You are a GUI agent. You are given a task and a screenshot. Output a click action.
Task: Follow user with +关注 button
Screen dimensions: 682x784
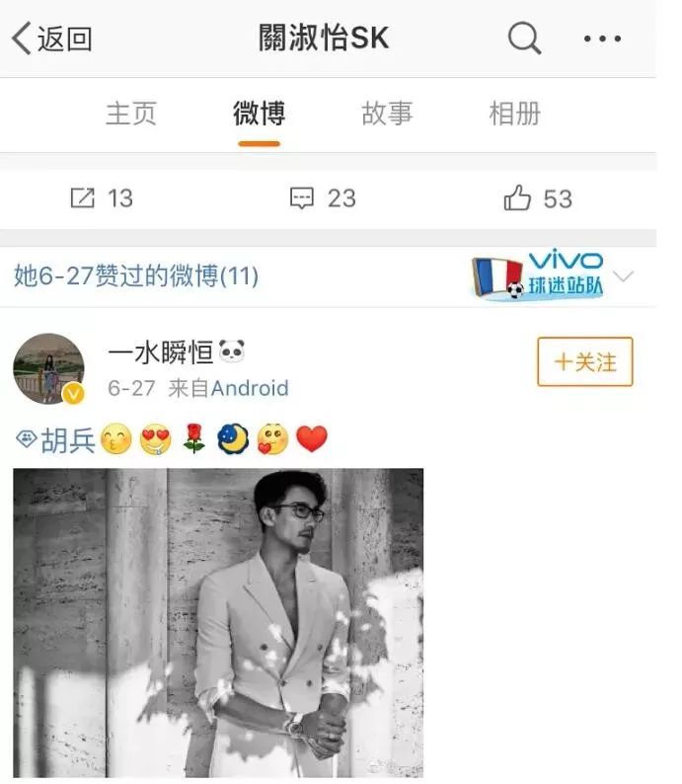point(585,361)
